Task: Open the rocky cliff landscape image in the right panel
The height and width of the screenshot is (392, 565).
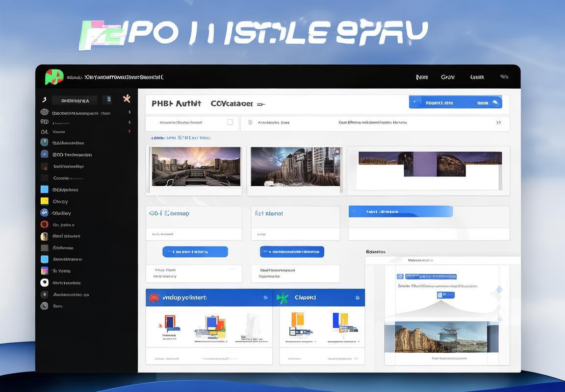Action: point(441,337)
